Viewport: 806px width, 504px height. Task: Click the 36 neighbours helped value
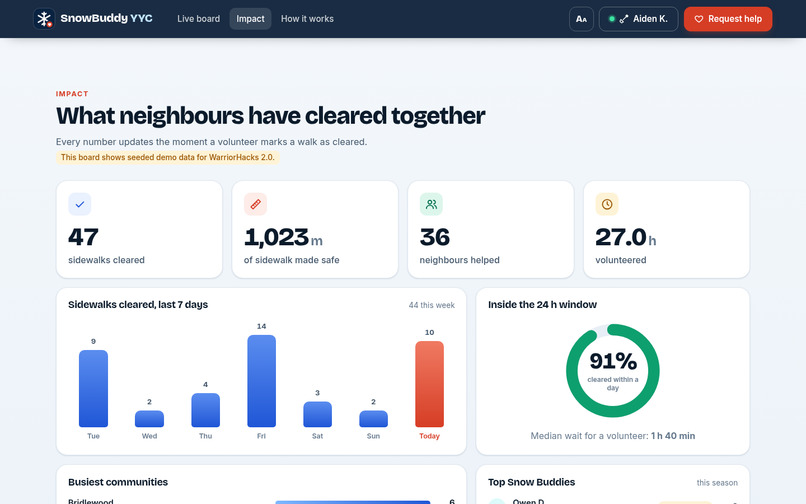tap(435, 237)
